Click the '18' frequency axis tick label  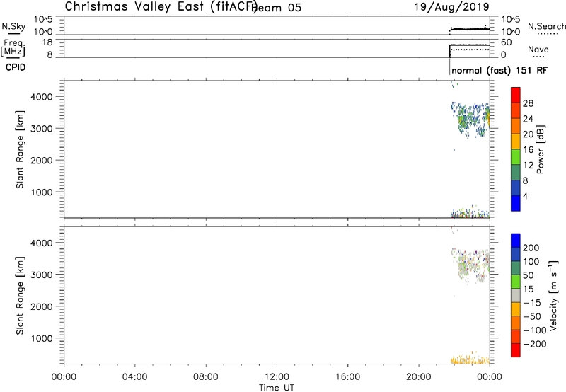[47, 42]
